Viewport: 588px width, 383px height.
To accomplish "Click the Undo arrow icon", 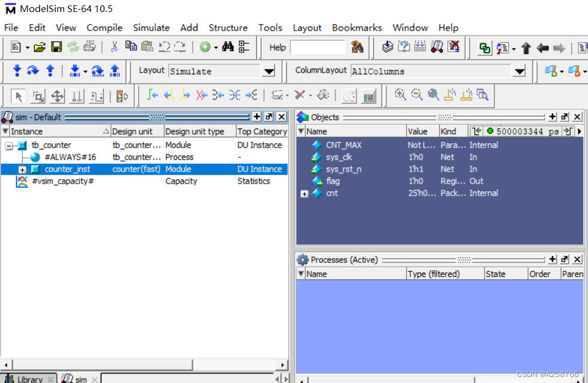I will tap(164, 46).
